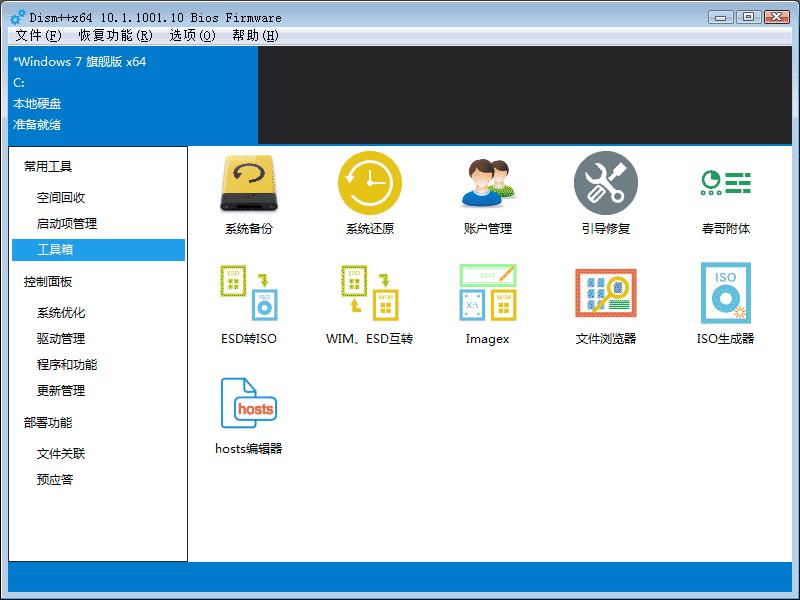The image size is (800, 600).
Task: Minimize the Dism++ window
Action: pos(720,17)
